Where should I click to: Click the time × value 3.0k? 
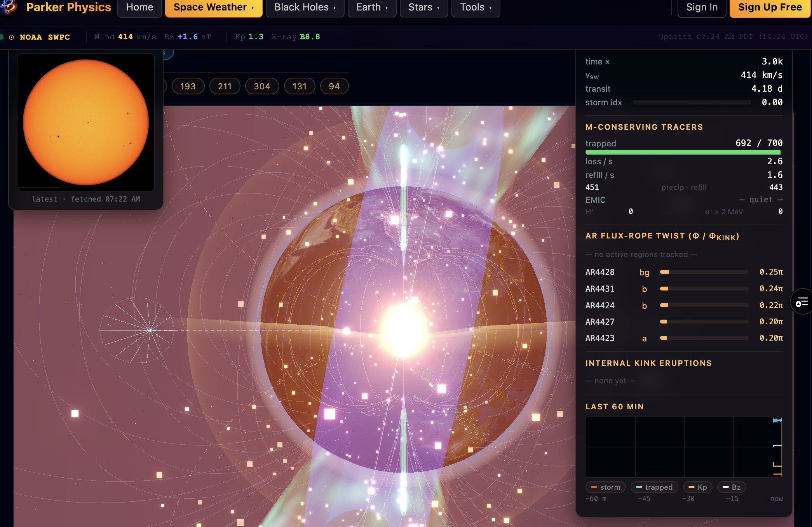click(772, 62)
